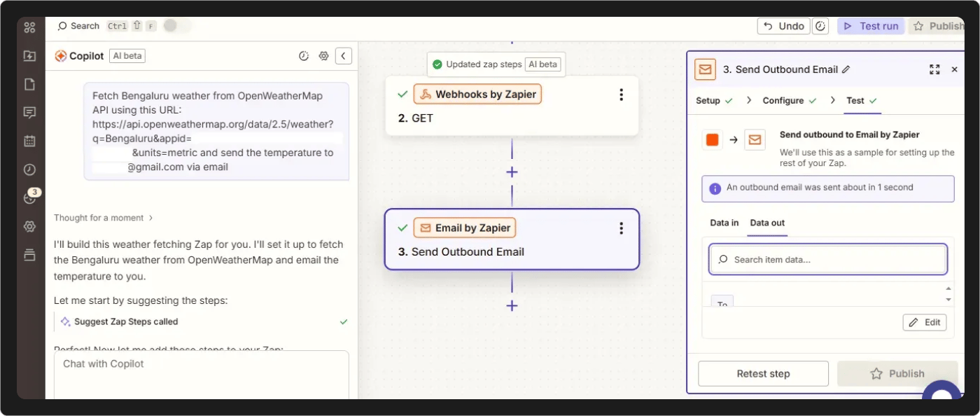Switch to the Configure tab
The image size is (980, 416).
(x=790, y=100)
